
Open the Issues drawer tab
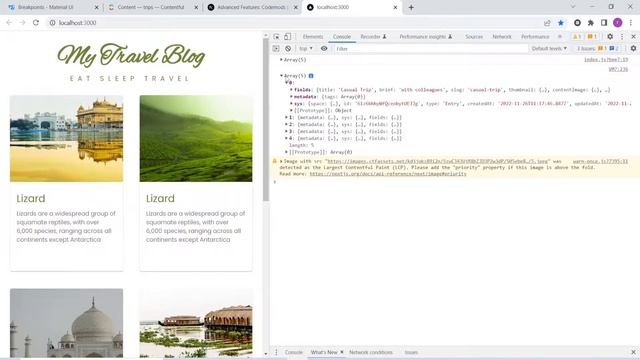(411, 352)
